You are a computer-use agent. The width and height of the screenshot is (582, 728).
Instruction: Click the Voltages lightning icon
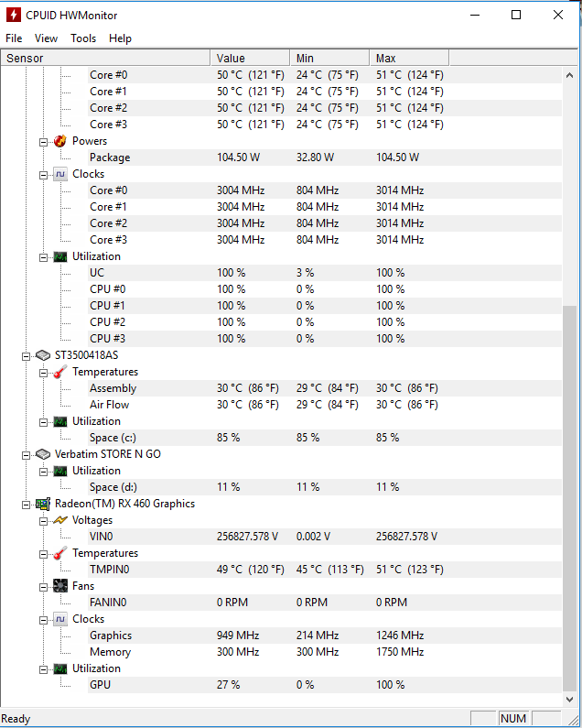tap(59, 520)
